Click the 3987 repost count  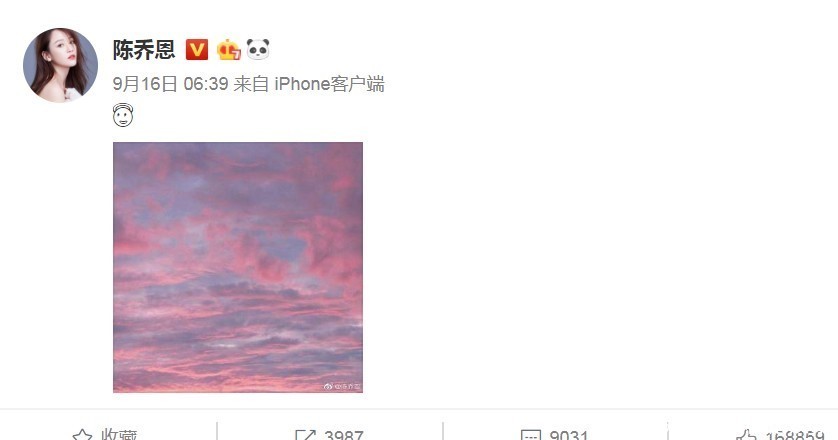[x=344, y=435]
